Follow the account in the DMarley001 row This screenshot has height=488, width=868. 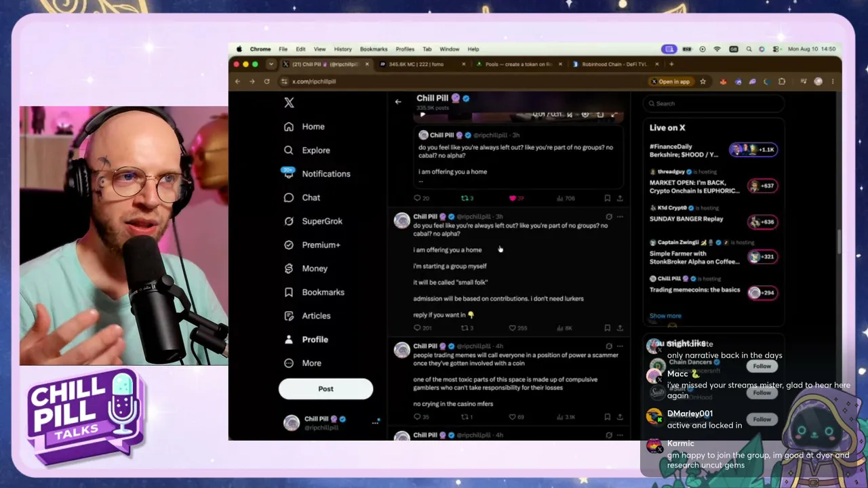click(x=762, y=420)
